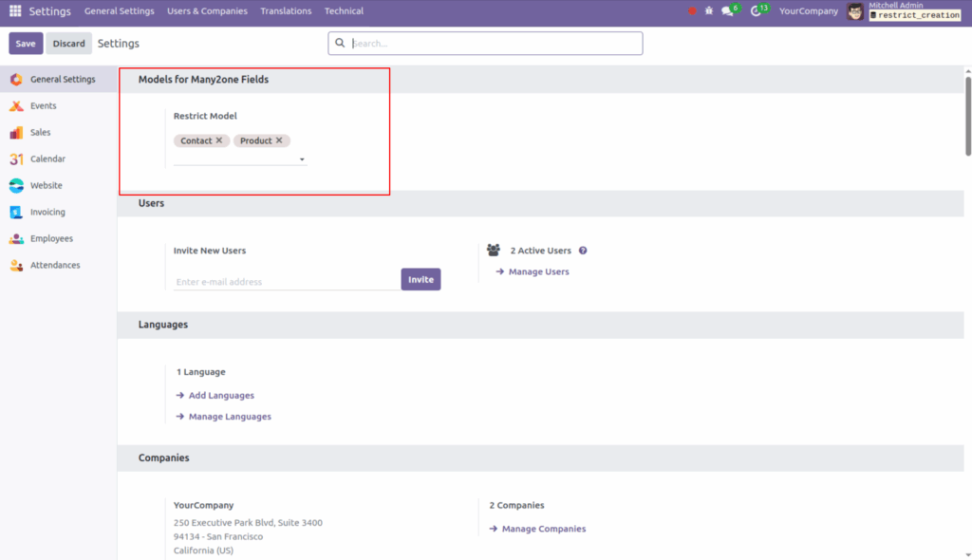Open the messaging conversations icon
The height and width of the screenshot is (560, 972).
(x=727, y=10)
